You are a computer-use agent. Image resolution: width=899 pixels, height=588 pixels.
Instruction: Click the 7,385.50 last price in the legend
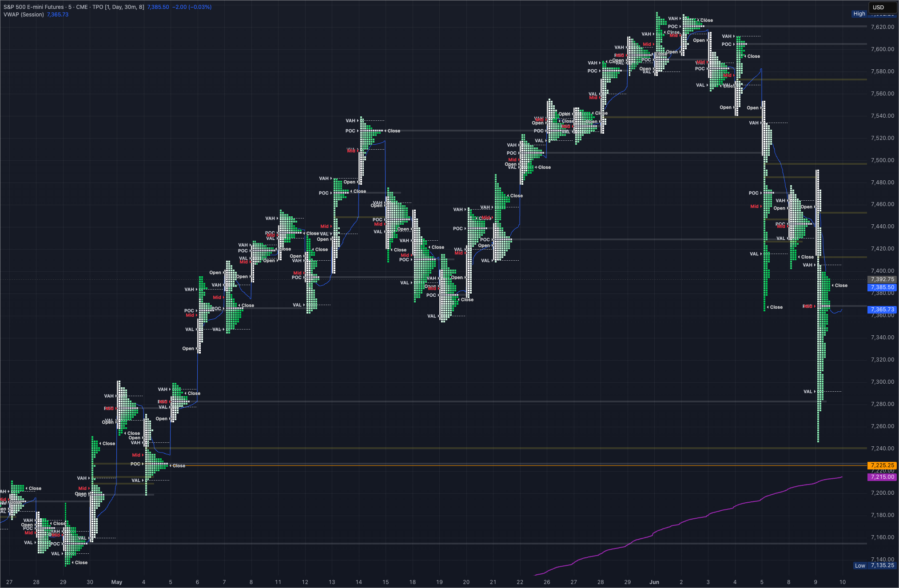pyautogui.click(x=158, y=7)
